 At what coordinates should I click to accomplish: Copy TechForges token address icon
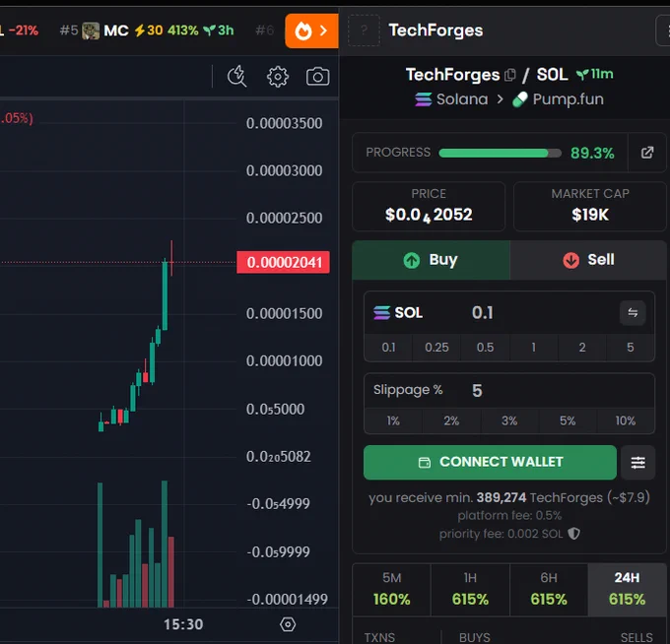(x=509, y=75)
